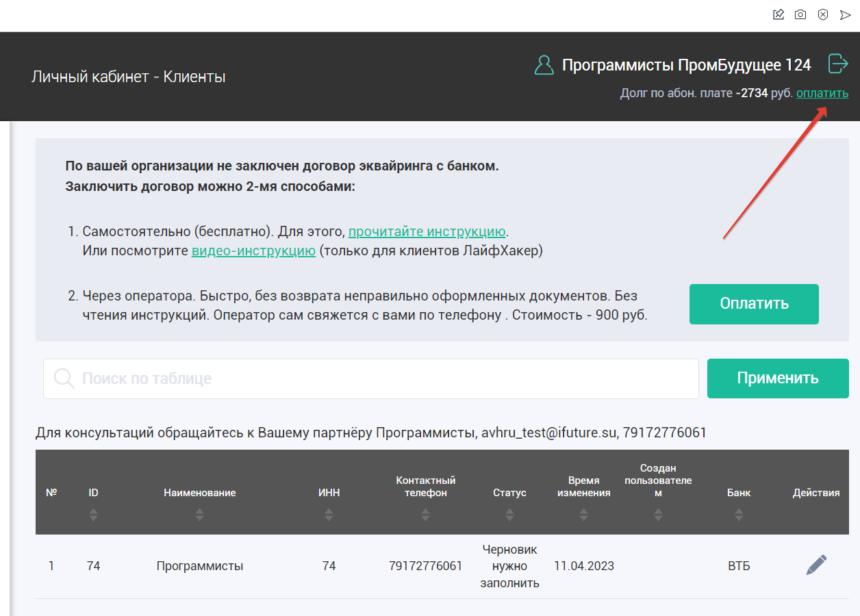Sort the table by the Статус column
The width and height of the screenshot is (860, 616).
click(x=509, y=515)
